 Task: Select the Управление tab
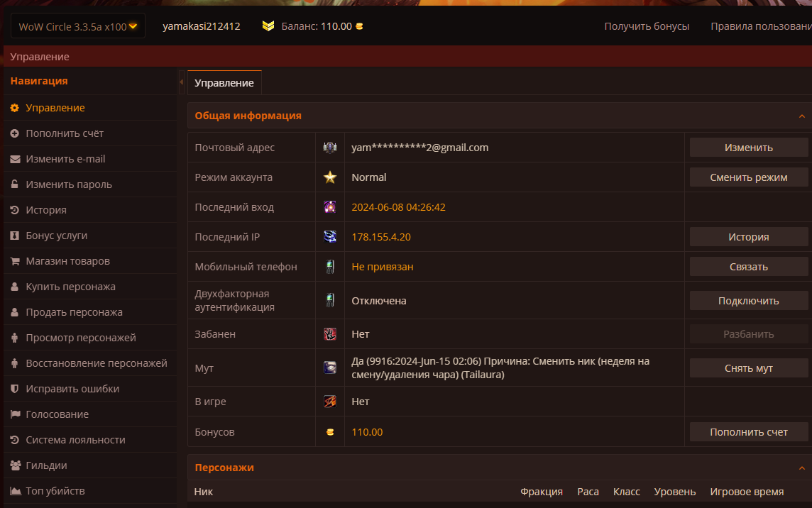tap(224, 83)
